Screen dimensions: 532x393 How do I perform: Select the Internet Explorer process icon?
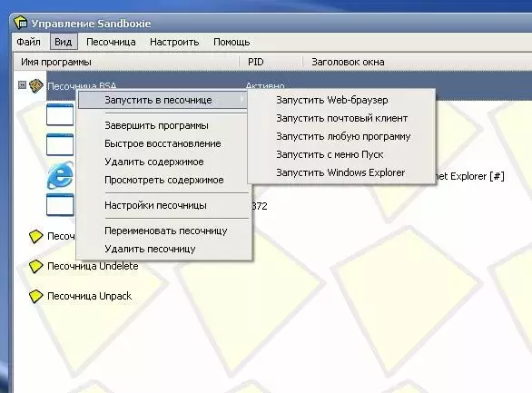click(61, 175)
